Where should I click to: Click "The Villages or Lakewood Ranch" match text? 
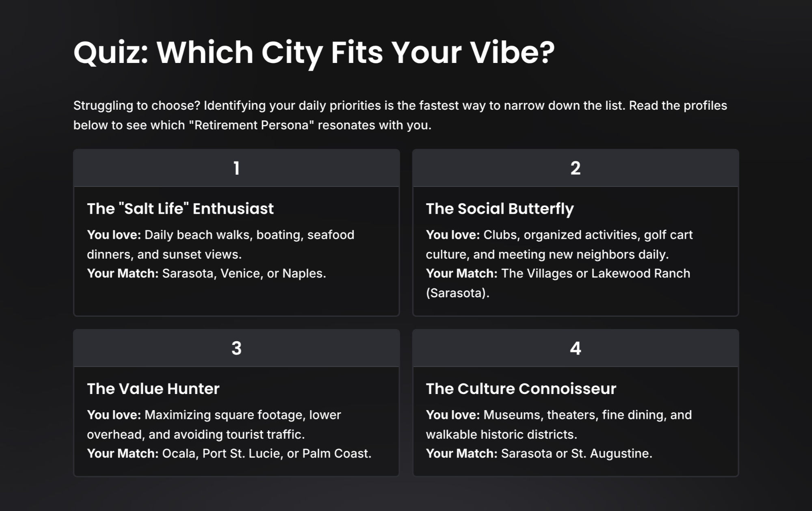pyautogui.click(x=595, y=273)
